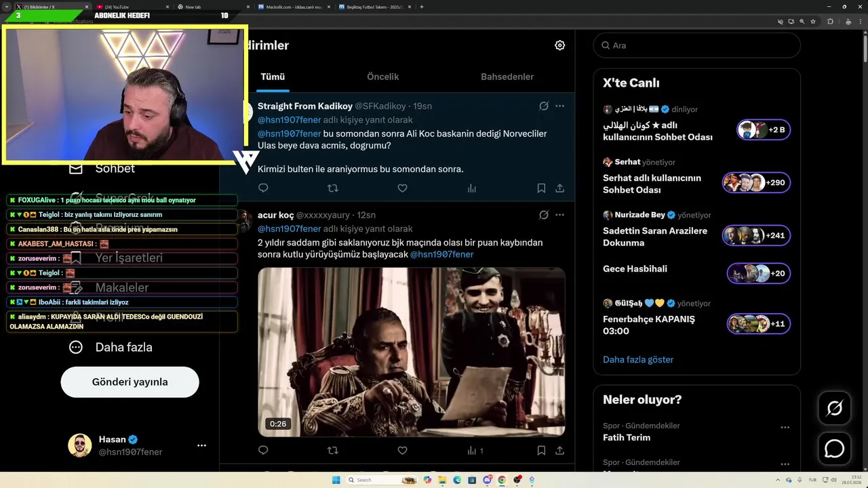Switch to Beşiktaş Futbol Takımı browser tab

click(375, 7)
